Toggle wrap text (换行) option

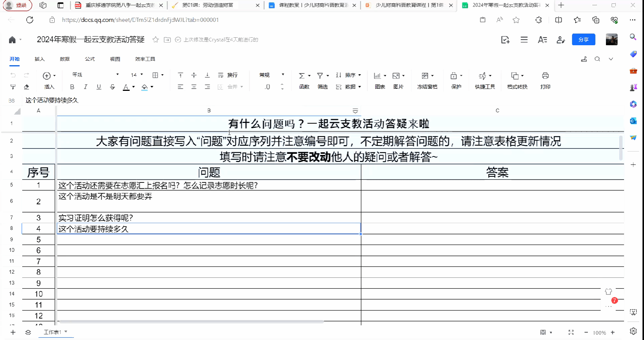pyautogui.click(x=228, y=75)
